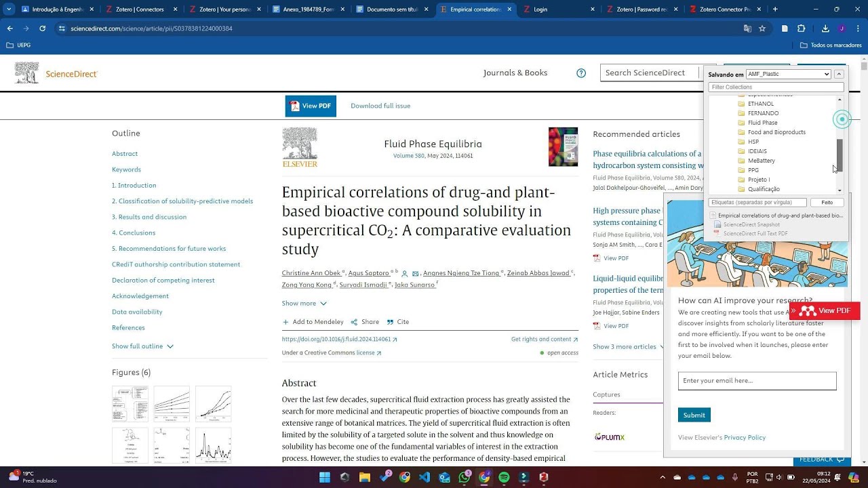Click the 'Cite' button
Viewport: 868px width, 488px height.
(398, 322)
